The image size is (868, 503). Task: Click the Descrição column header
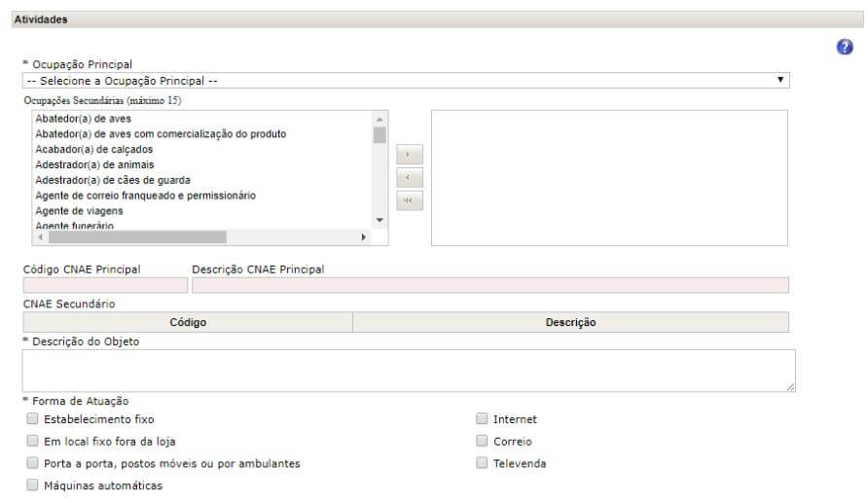[x=570, y=322]
